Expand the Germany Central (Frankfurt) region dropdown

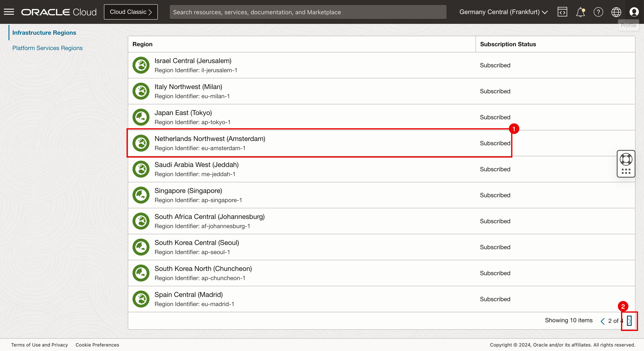tap(503, 12)
